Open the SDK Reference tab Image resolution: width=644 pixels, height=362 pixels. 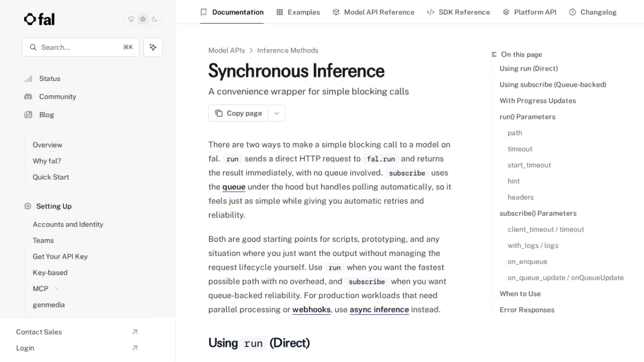pyautogui.click(x=458, y=12)
